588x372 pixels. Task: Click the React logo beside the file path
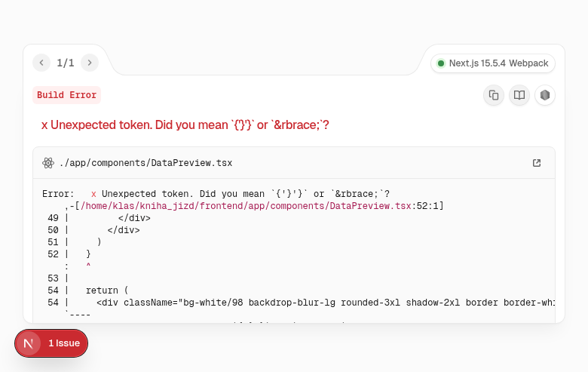pos(48,163)
